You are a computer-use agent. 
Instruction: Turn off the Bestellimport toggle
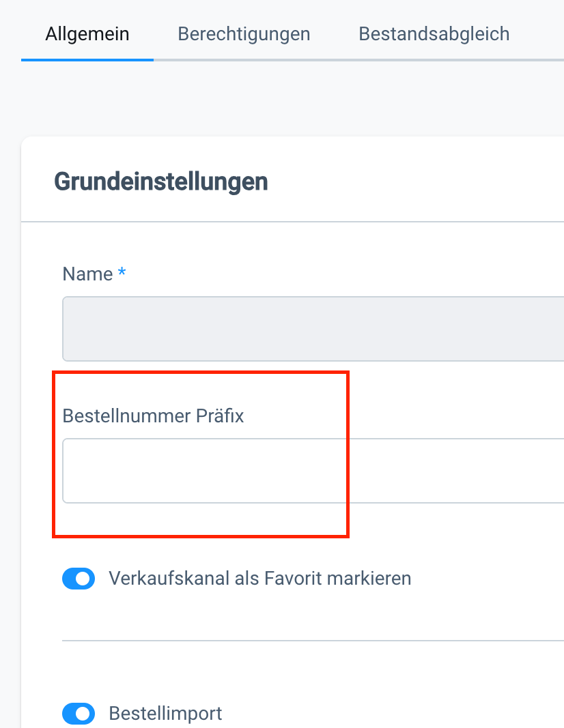click(x=79, y=713)
